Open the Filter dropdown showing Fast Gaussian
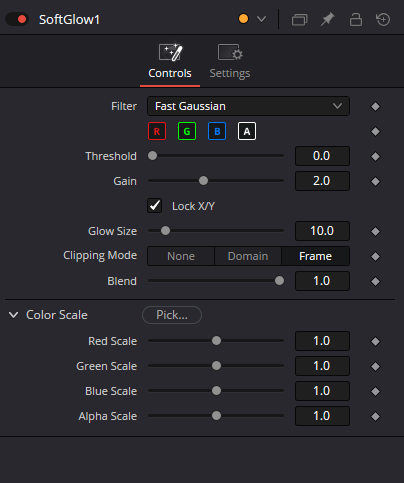Viewport: 404px width, 483px height. (248, 106)
